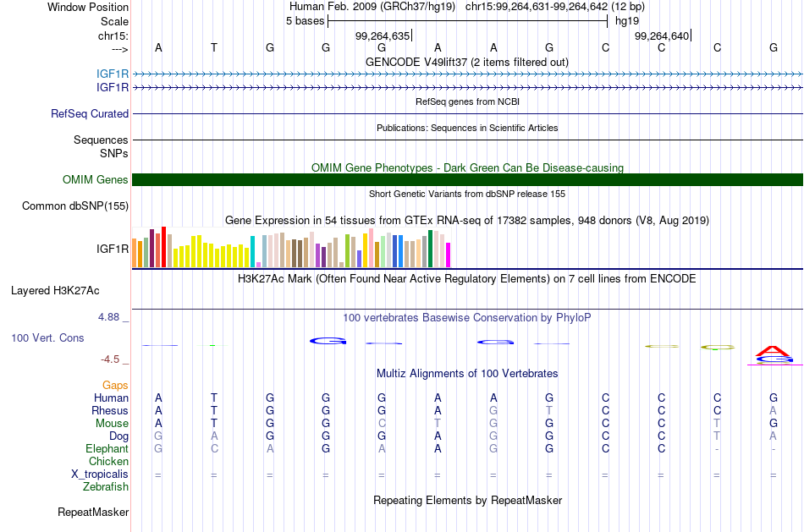Click the red A PhyloP logo glyph
The image size is (804, 532).
tap(773, 351)
